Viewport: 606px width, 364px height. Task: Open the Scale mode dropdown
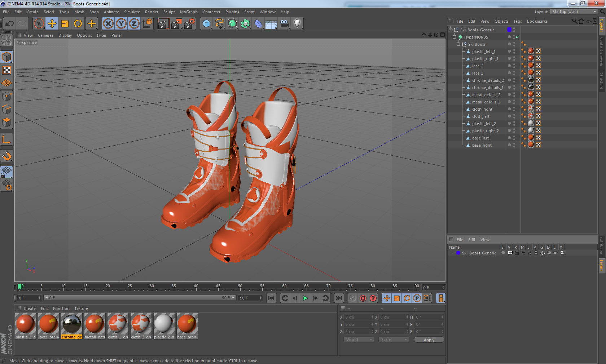[393, 339]
